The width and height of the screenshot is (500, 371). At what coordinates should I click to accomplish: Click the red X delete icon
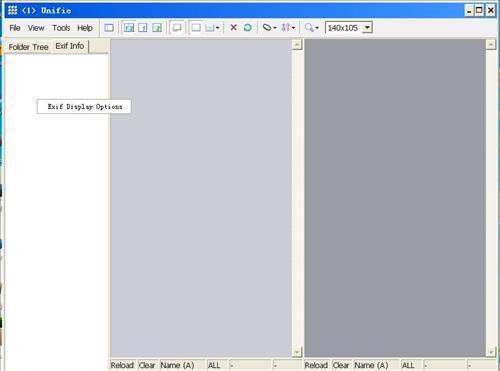tap(234, 27)
